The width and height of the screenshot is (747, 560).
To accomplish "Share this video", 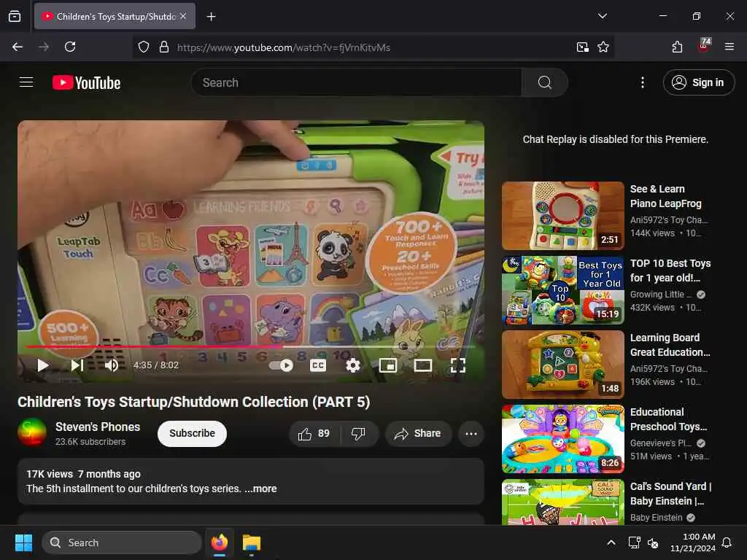I will [418, 433].
